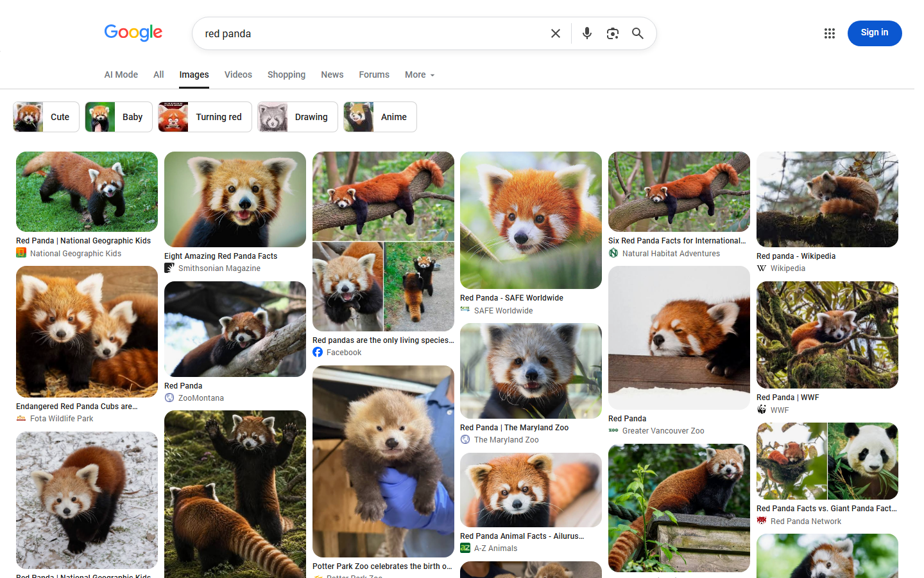The height and width of the screenshot is (578, 924).
Task: Click the A-Z Animals favicon
Action: coord(465,548)
